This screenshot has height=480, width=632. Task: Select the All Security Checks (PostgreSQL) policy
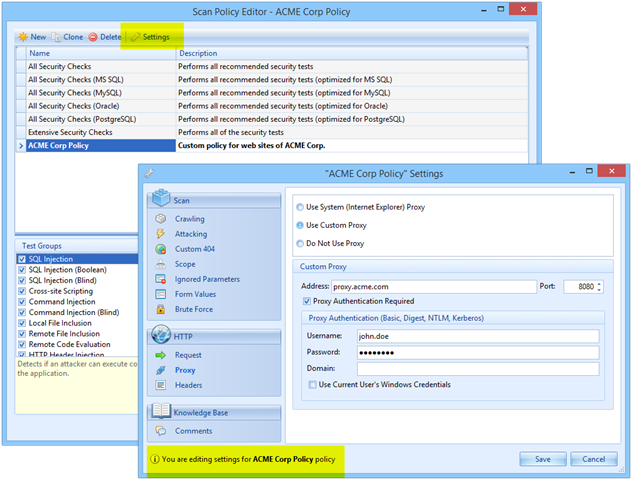[272, 119]
